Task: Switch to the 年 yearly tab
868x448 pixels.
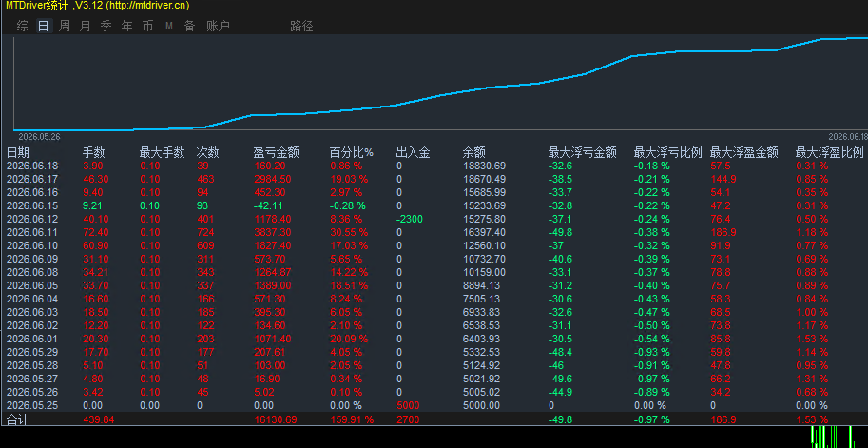Action: click(x=127, y=26)
